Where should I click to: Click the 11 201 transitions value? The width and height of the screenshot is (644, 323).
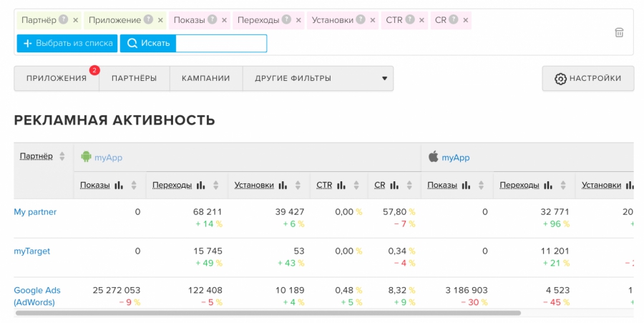(555, 251)
